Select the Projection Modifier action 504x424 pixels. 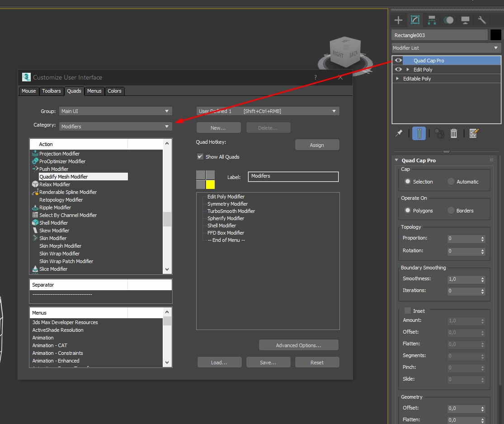tap(60, 154)
